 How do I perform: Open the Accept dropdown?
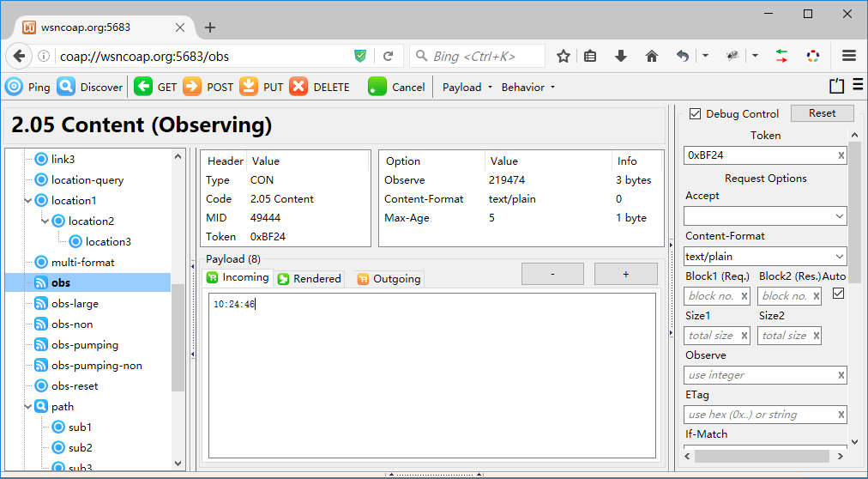[x=765, y=216]
